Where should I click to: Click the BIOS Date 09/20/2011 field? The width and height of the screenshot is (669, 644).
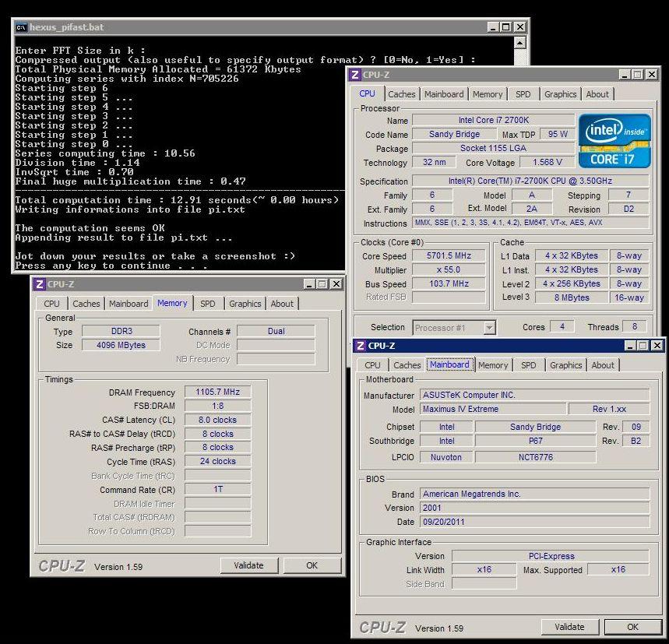[x=535, y=522]
